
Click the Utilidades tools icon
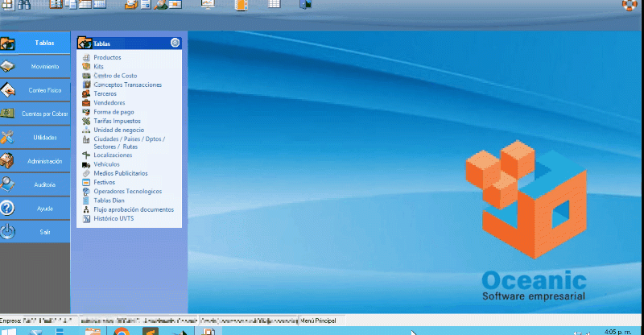coord(8,137)
